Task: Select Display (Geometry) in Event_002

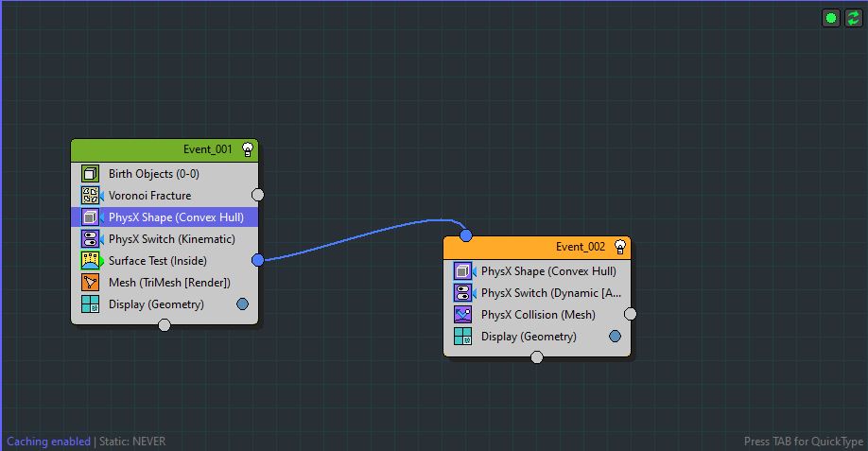Action: click(x=537, y=337)
